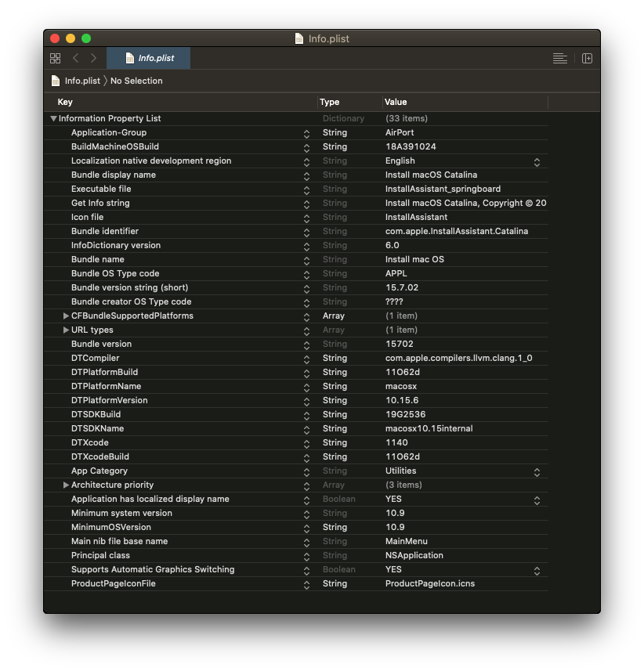The height and width of the screenshot is (671, 644).
Task: Click key stepper on Executable file row
Action: click(306, 190)
